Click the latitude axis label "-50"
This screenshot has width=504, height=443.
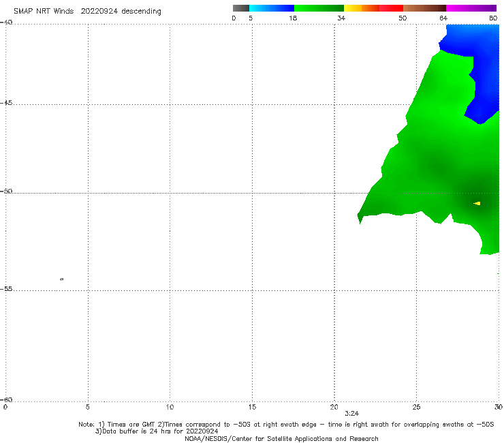(6, 191)
